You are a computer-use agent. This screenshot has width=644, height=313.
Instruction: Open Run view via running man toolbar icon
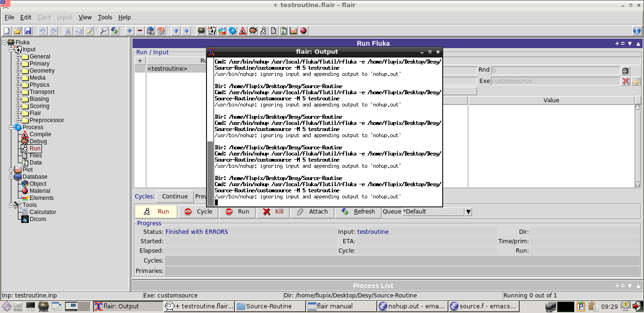tap(264, 31)
